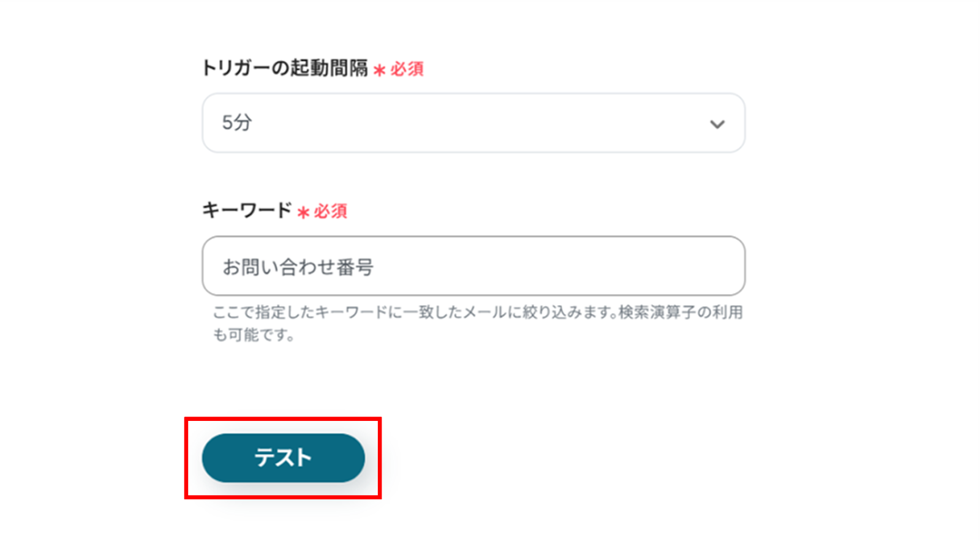980x541 pixels.
Task: Focus the キーワード input field
Action: [473, 266]
